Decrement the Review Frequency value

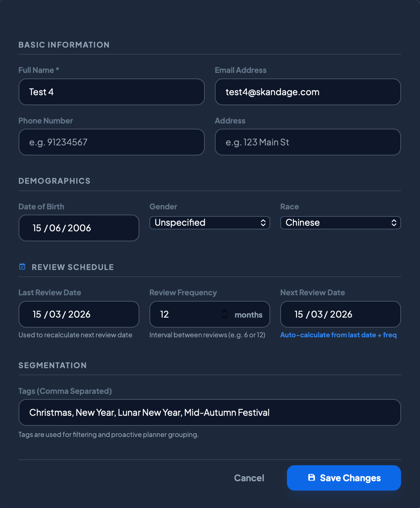(225, 316)
